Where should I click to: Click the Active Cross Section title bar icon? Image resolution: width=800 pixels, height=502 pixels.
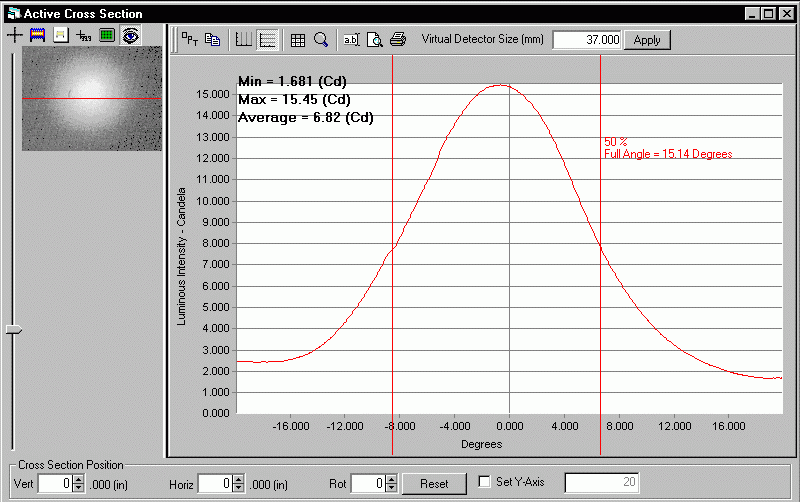click(14, 13)
